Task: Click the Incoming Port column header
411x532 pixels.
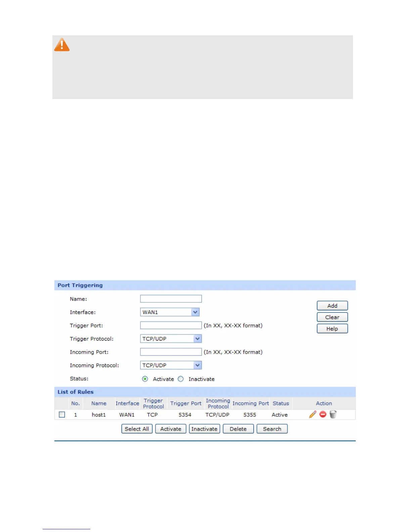Action: 250,403
